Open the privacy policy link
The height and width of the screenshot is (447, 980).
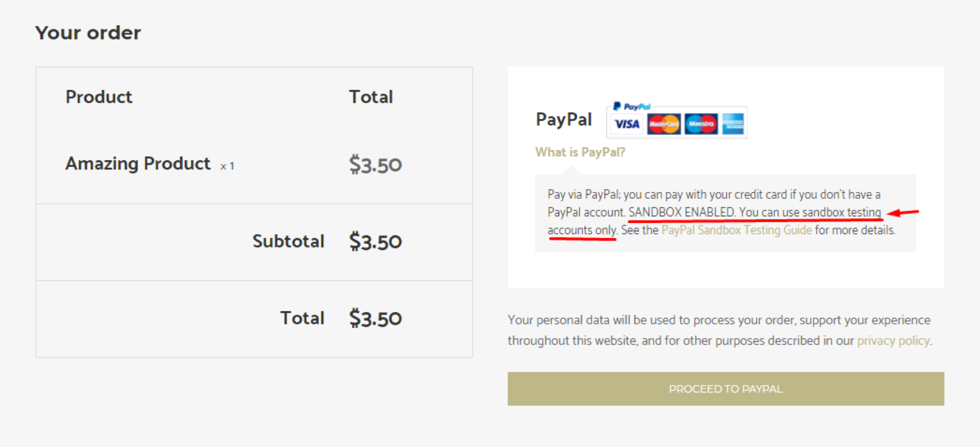coord(893,341)
